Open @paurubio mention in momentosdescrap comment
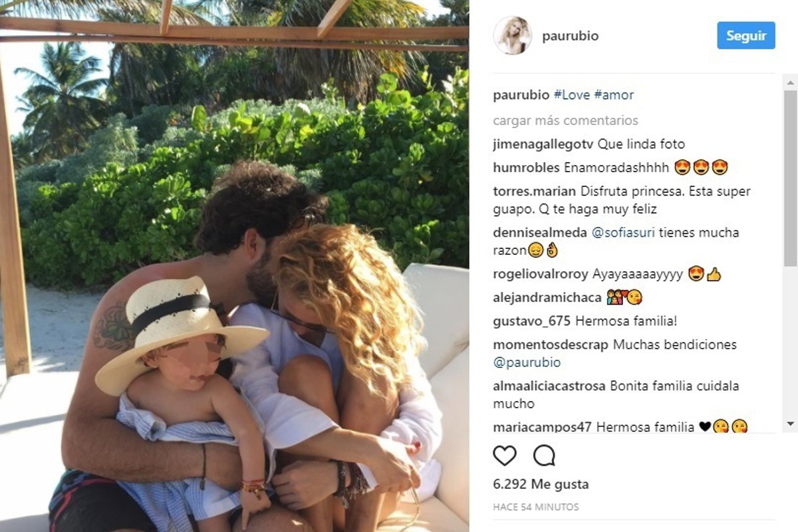The width and height of the screenshot is (798, 532). pos(527,362)
